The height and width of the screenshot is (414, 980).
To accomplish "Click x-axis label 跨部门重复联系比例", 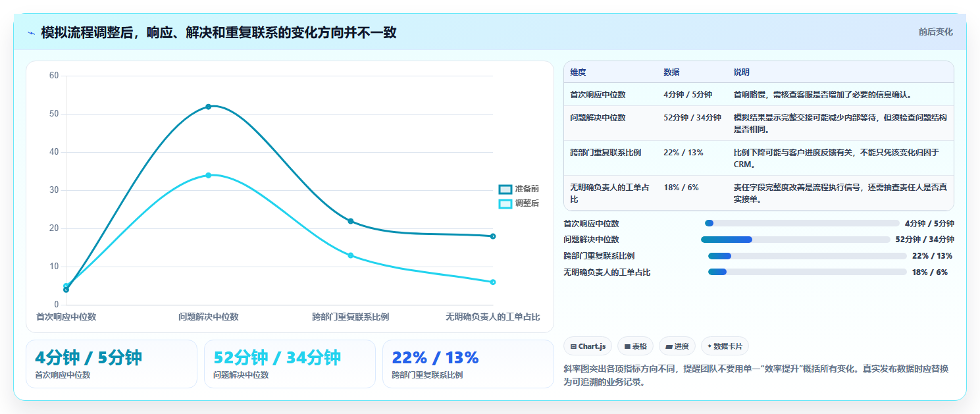I will click(351, 317).
